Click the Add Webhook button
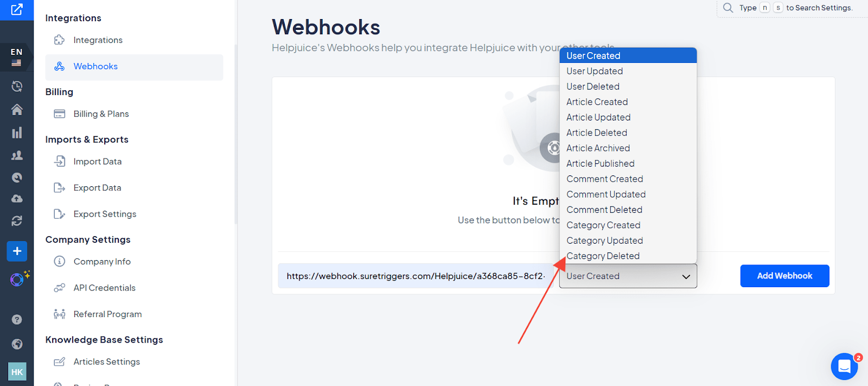868x386 pixels. (x=784, y=276)
